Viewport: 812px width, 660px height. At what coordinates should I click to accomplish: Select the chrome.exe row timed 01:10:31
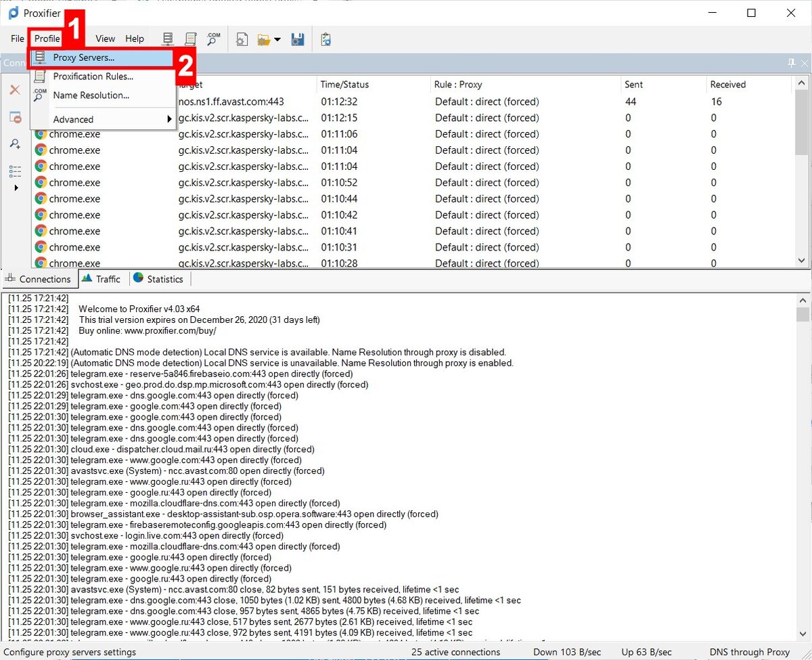click(x=411, y=247)
